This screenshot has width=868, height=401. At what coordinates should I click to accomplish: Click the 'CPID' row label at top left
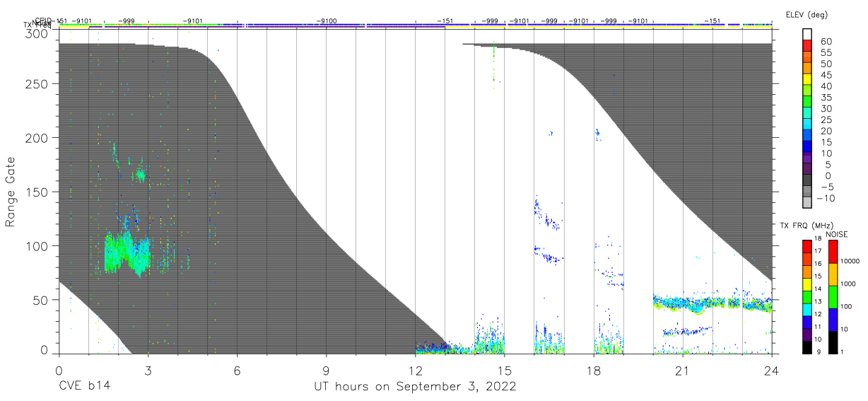point(43,21)
